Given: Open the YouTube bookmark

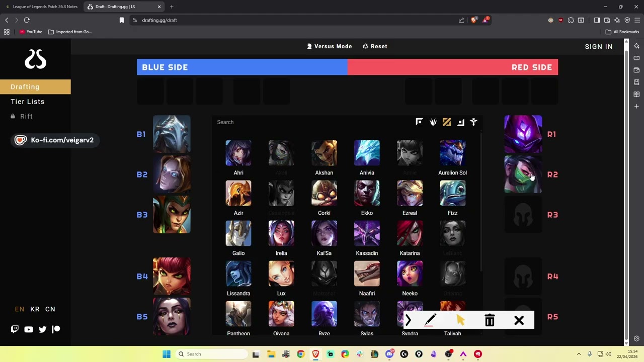Looking at the screenshot, I should (31, 32).
